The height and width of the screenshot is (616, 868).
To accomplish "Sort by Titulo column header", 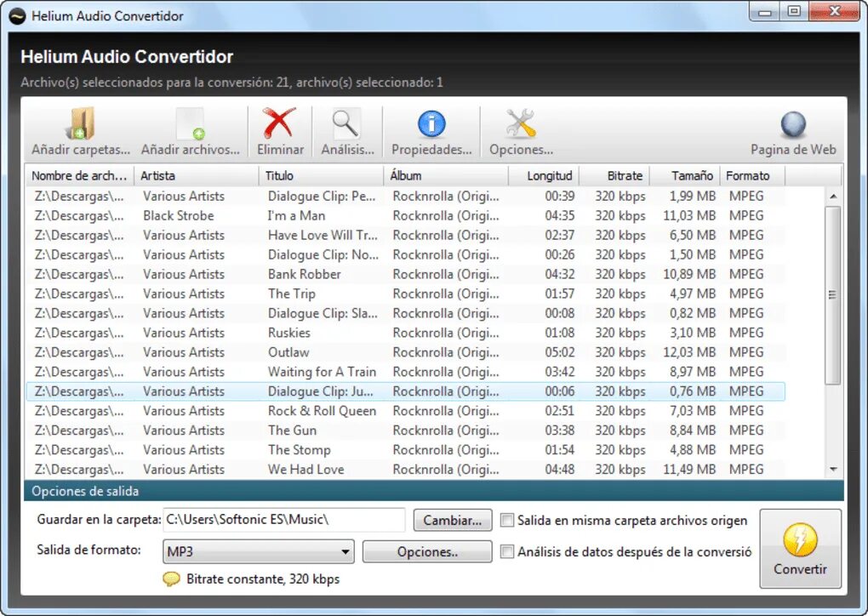I will click(x=321, y=175).
